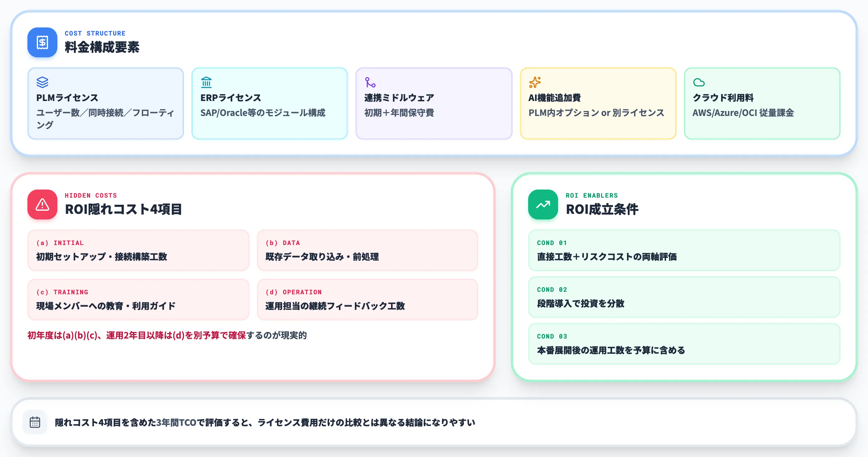This screenshot has width=868, height=457.
Task: Click the AWS/Azure/OCI 従量課金 text
Action: (743, 113)
